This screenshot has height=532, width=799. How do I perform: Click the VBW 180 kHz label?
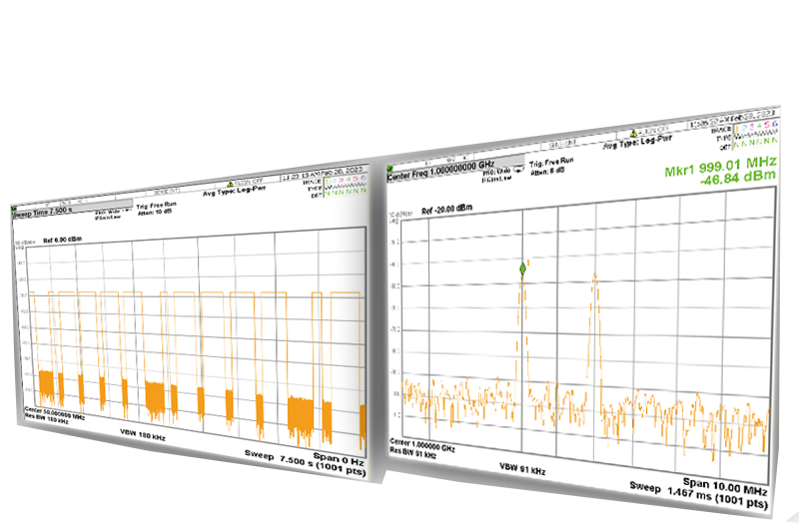tap(141, 433)
